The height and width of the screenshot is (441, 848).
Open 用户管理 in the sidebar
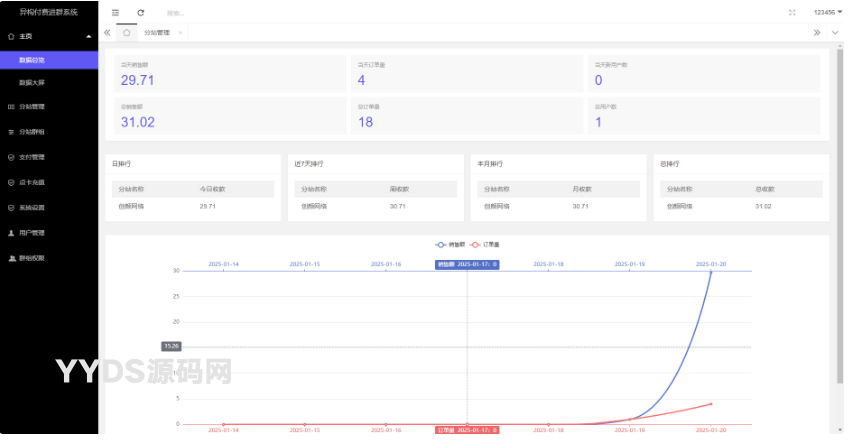click(32, 233)
